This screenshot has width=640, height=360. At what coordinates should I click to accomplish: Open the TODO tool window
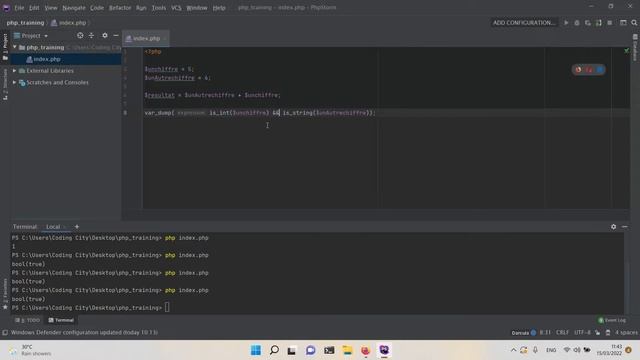[28, 320]
